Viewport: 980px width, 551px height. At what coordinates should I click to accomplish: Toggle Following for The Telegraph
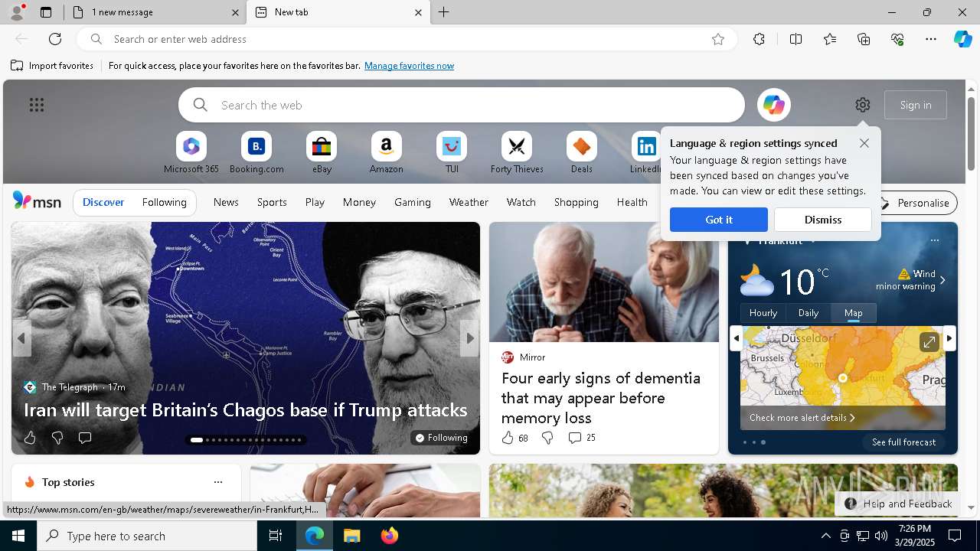441,438
